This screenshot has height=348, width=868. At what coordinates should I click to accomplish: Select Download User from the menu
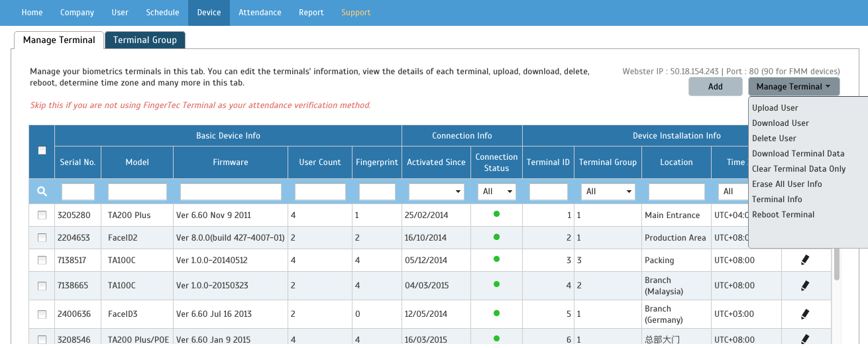pos(781,123)
